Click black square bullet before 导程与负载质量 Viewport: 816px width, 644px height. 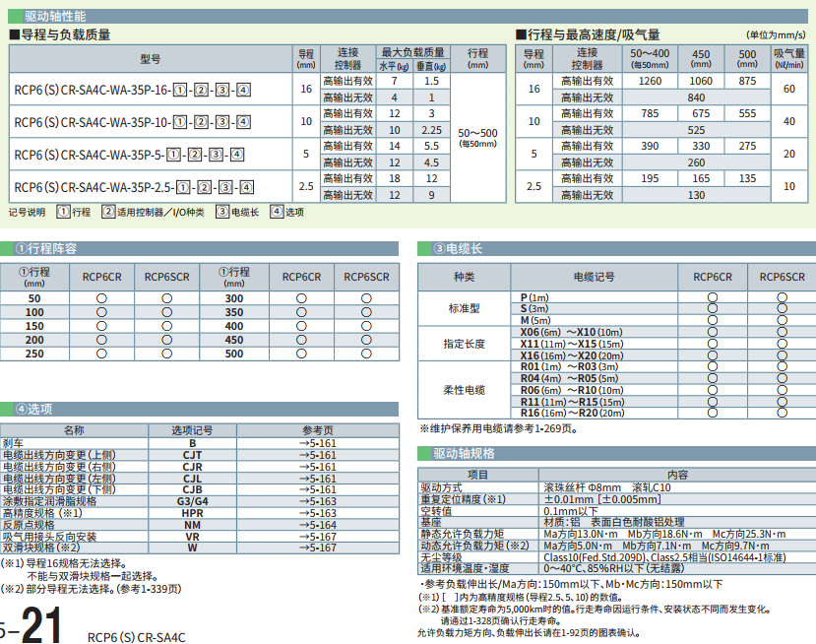pos(14,34)
